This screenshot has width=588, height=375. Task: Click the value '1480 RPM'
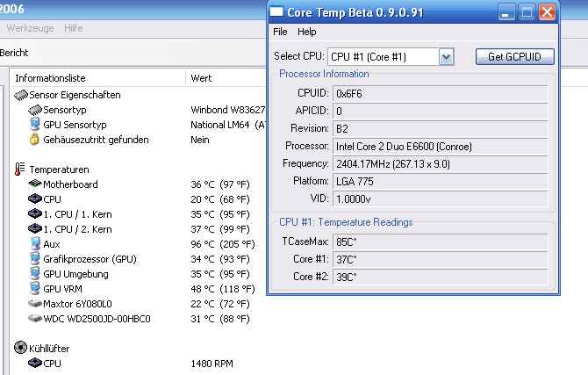pyautogui.click(x=212, y=364)
